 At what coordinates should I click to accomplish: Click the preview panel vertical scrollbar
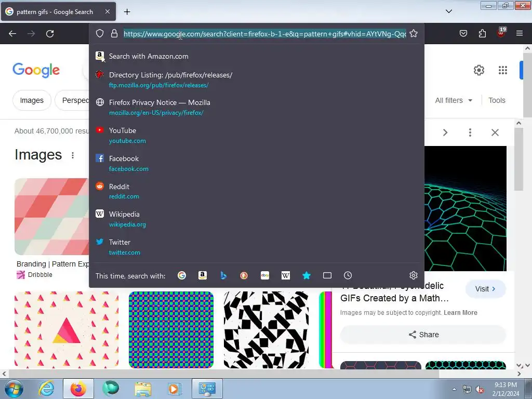(518, 159)
